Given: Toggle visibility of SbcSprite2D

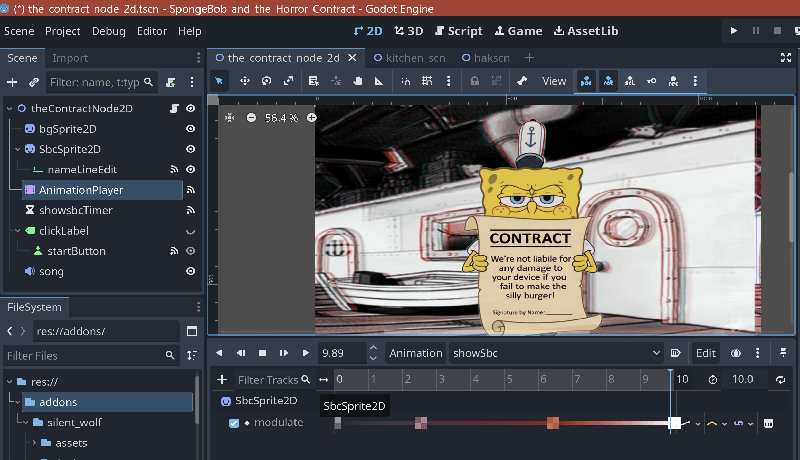Looking at the screenshot, I should click(x=190, y=149).
